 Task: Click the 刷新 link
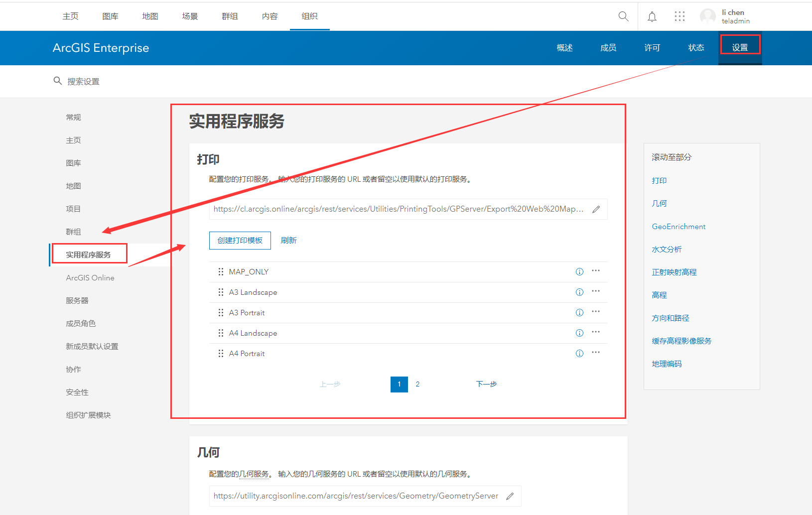pyautogui.click(x=289, y=241)
